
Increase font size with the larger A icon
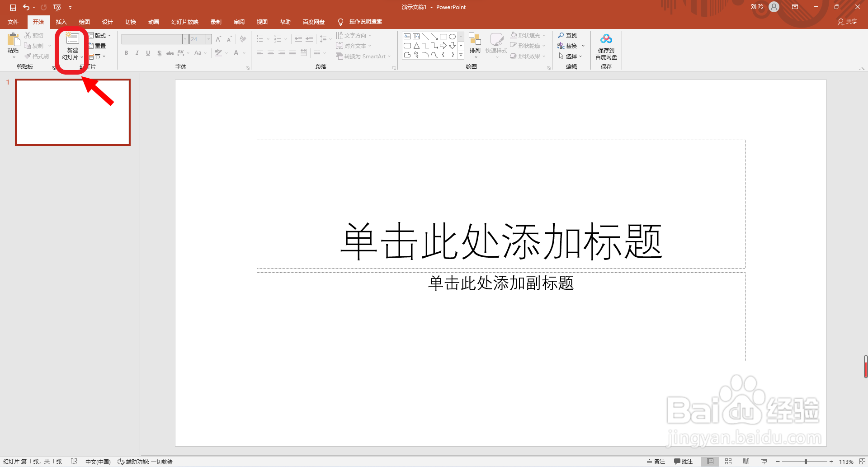point(218,39)
